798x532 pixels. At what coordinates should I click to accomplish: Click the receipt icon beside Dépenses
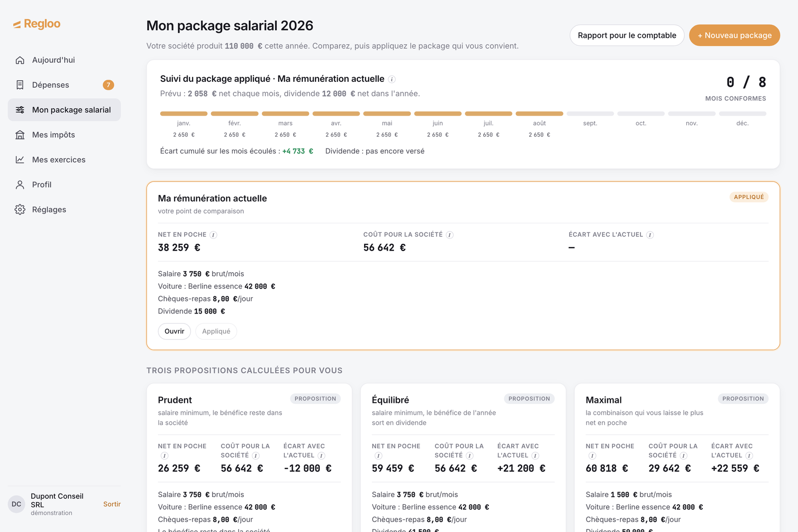(x=20, y=85)
